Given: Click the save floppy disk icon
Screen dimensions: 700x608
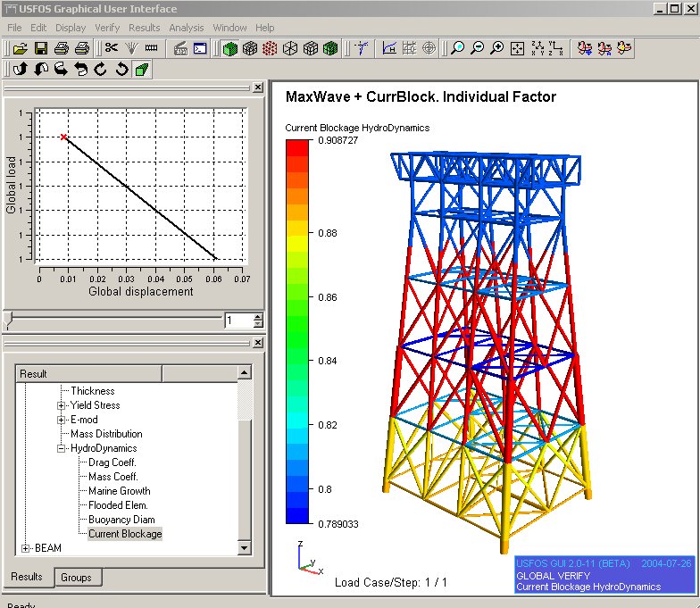Looking at the screenshot, I should [x=40, y=48].
